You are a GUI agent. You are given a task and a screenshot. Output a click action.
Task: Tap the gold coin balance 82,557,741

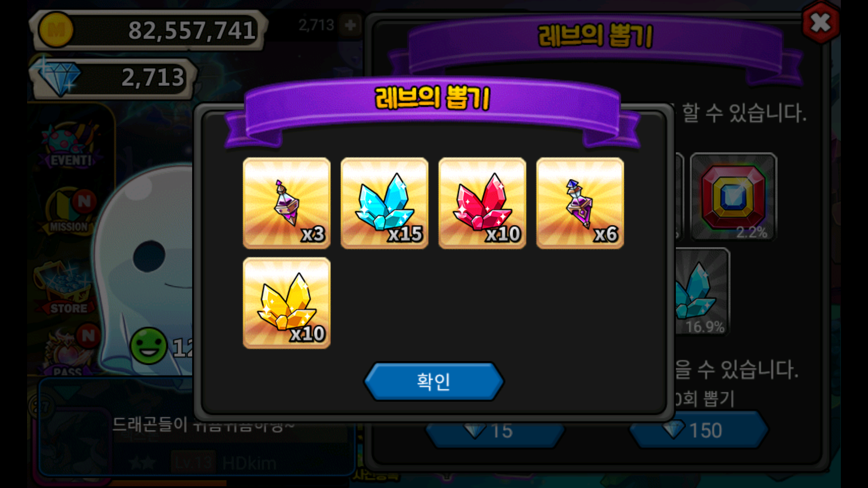[x=148, y=30]
